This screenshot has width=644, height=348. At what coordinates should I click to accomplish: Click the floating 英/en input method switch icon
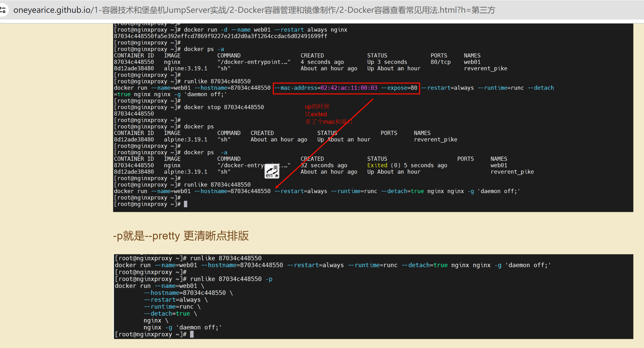tap(272, 171)
